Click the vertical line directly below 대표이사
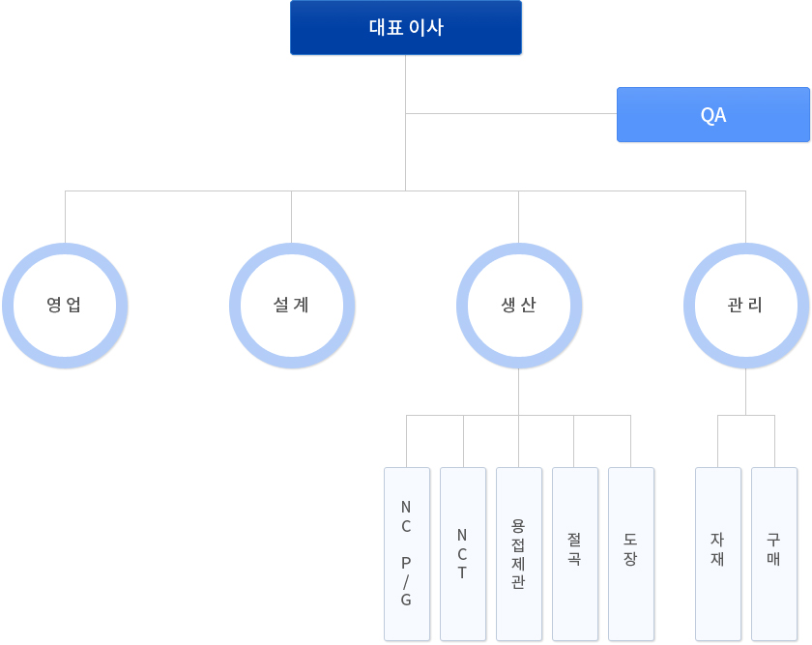The image size is (812, 645). tap(406, 82)
